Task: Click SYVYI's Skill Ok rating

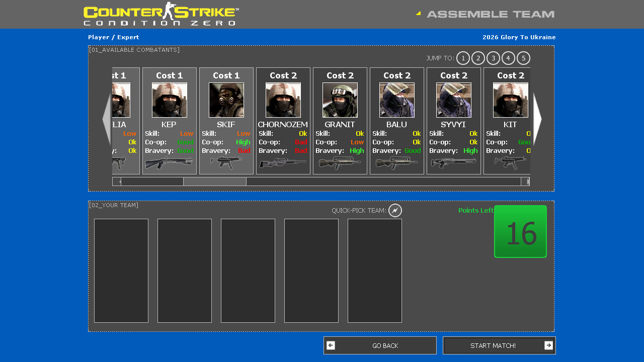Action: pyautogui.click(x=473, y=134)
